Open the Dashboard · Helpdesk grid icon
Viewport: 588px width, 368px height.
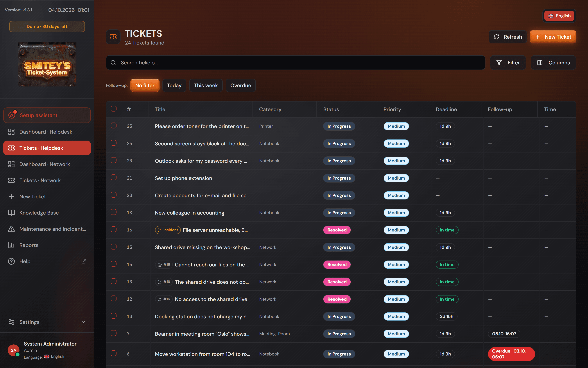click(11, 132)
